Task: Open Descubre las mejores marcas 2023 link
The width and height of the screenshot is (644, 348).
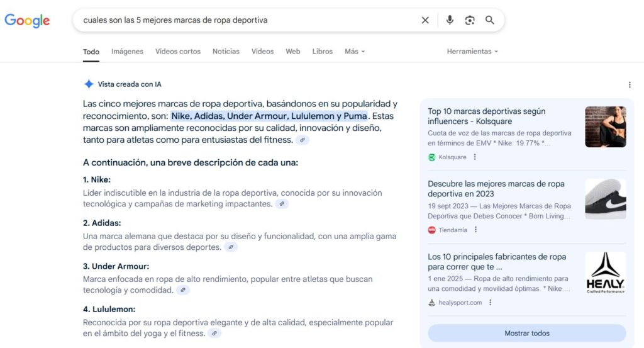Action: [x=496, y=189]
